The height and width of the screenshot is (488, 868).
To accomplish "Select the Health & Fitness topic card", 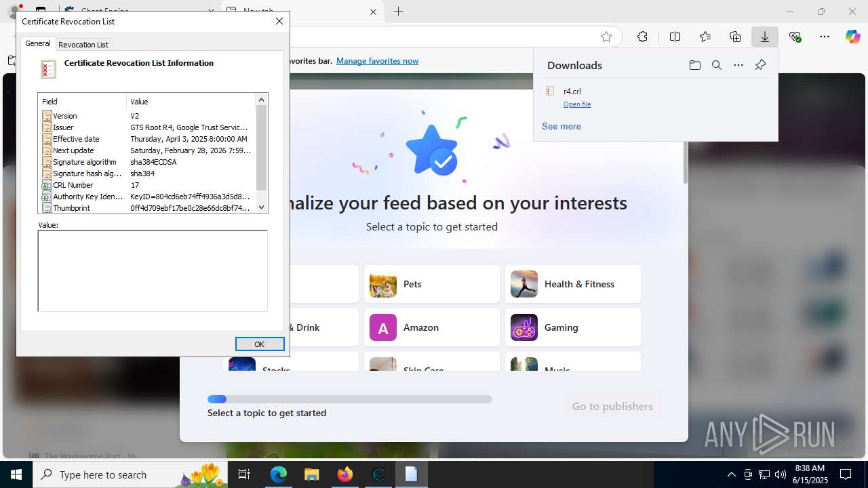I will click(573, 284).
